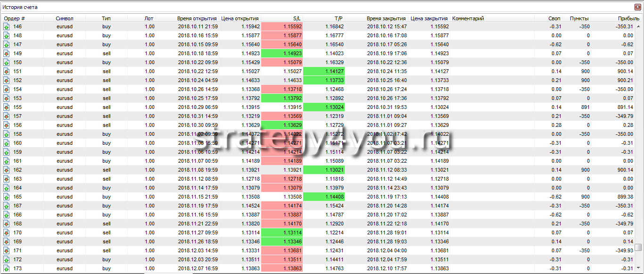Click the icon beside order 155
Screen dimensions: 644x274
[7, 107]
